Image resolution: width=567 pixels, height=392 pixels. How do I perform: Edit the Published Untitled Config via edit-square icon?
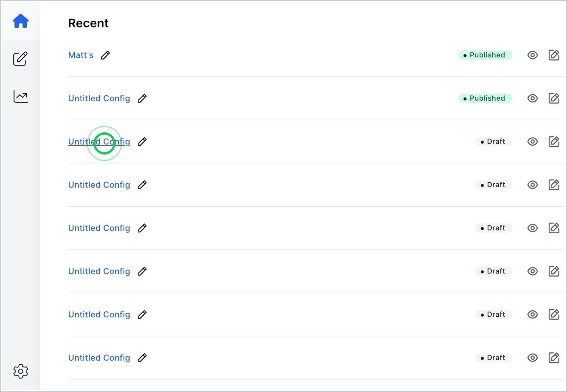point(554,98)
